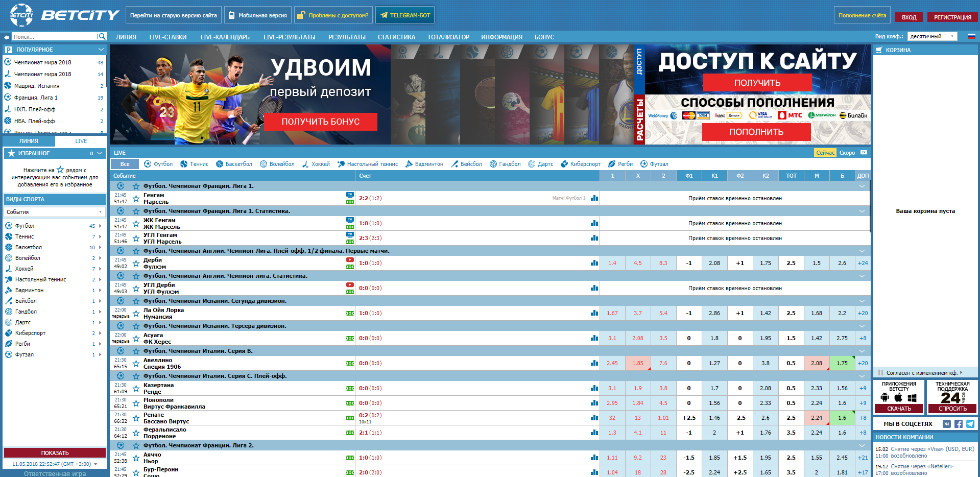The width and height of the screenshot is (980, 477).
Task: Collapse the Чемпионат Франции Лига 1 section
Action: click(x=862, y=186)
